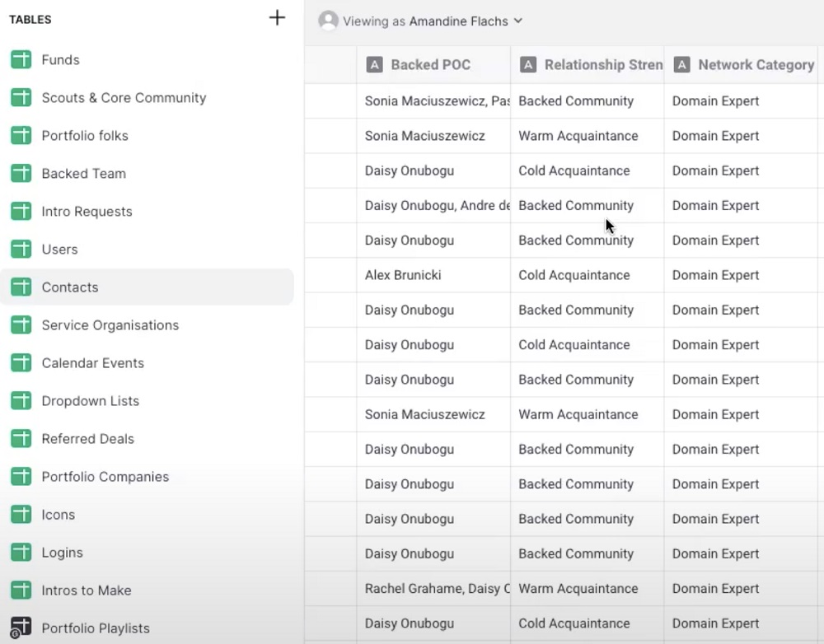The width and height of the screenshot is (824, 644).
Task: Open the Referred Deals table label
Action: coord(88,438)
